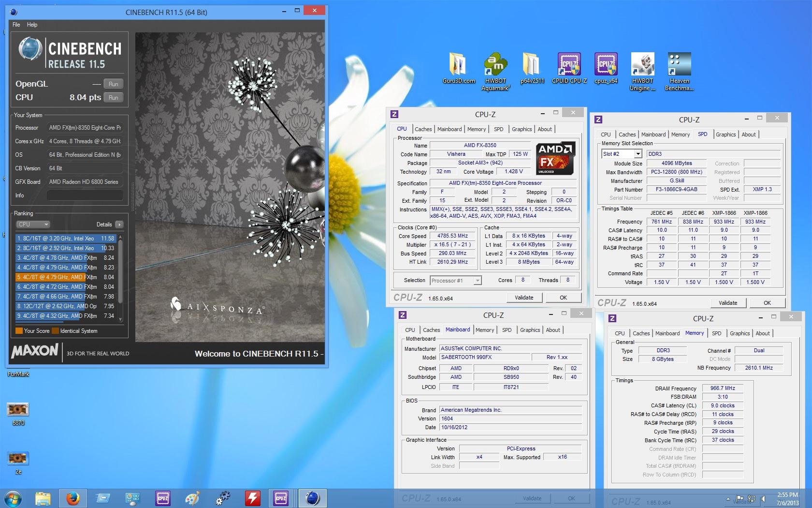Run the CPU benchmark
The height and width of the screenshot is (508, 812).
tap(114, 97)
